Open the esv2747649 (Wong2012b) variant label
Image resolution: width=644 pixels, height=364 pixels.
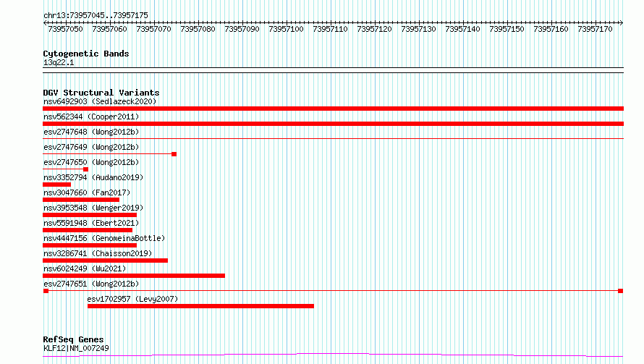91,147
